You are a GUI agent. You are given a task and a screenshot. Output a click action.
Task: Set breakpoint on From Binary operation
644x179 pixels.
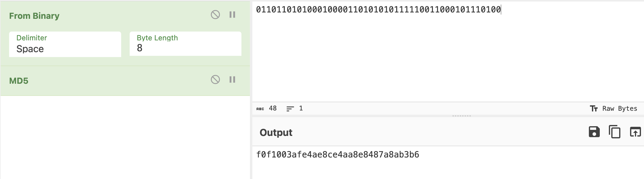coord(232,15)
